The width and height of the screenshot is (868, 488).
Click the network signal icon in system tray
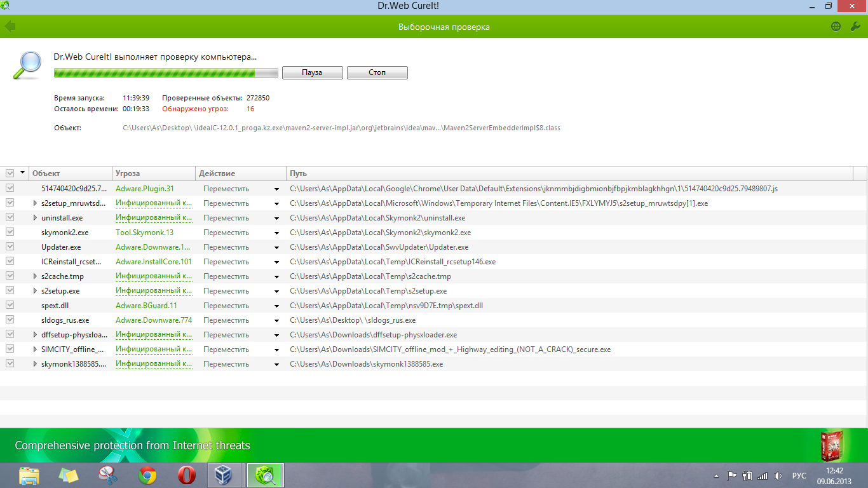click(x=763, y=474)
